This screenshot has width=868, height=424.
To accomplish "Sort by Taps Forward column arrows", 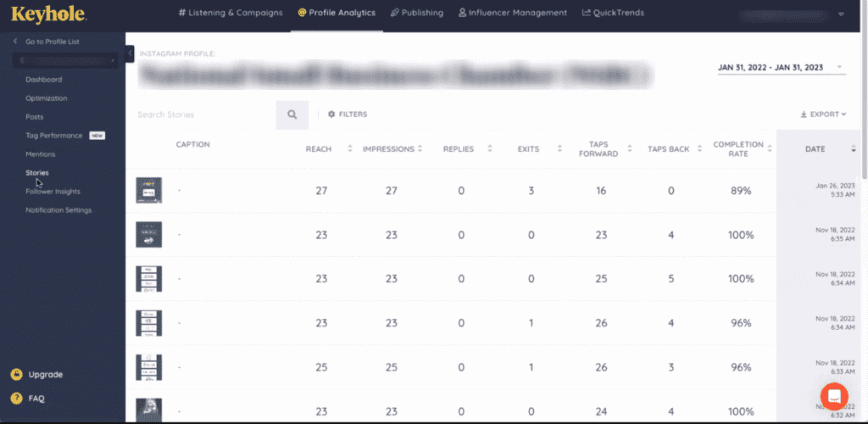I will (x=630, y=149).
